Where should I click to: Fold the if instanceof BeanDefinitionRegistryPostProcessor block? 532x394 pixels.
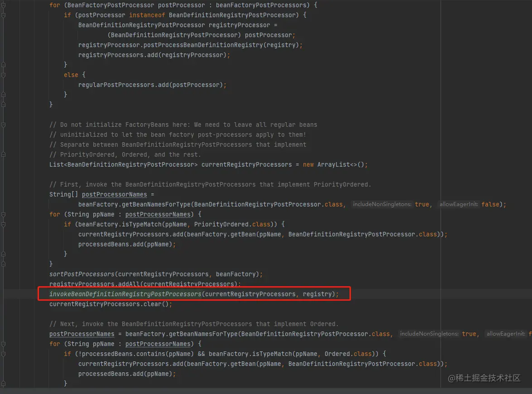3,15
